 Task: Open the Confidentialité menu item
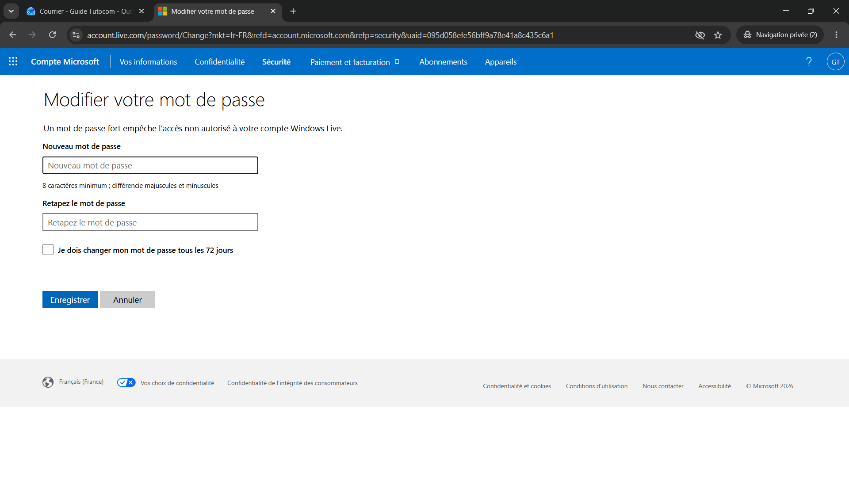coord(219,62)
